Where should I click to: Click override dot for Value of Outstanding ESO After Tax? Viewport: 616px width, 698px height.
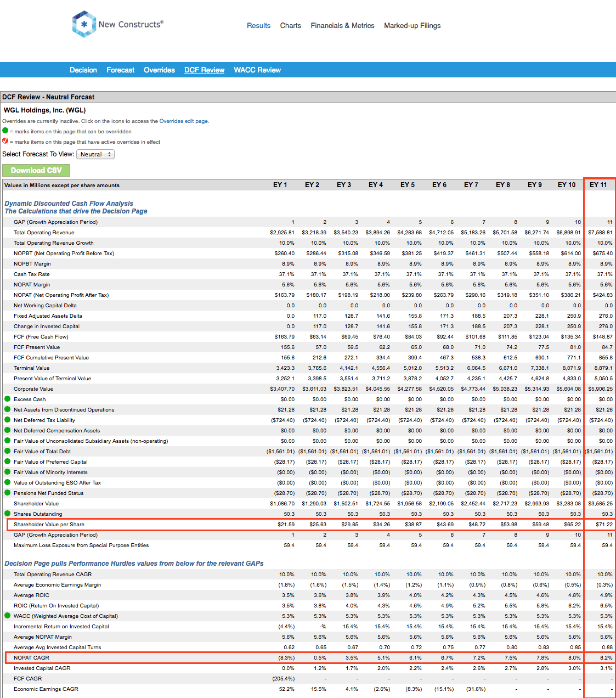click(x=8, y=482)
